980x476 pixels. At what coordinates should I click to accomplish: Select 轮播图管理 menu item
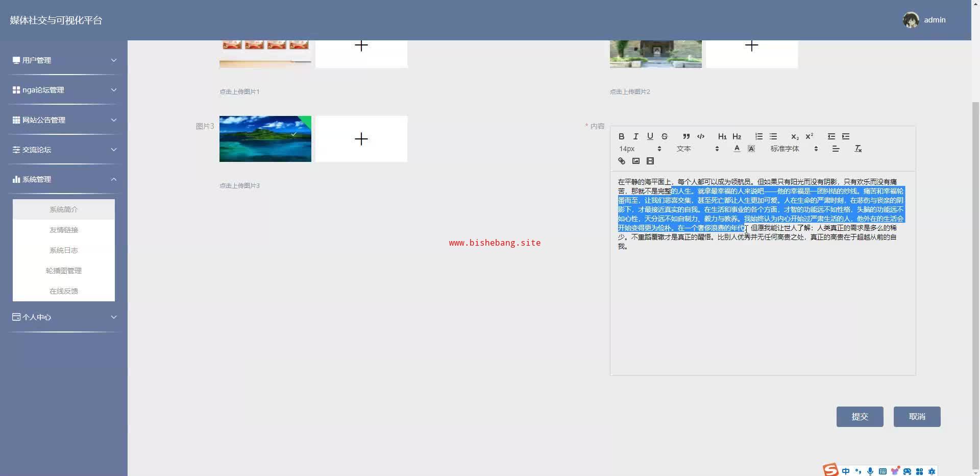pos(64,271)
